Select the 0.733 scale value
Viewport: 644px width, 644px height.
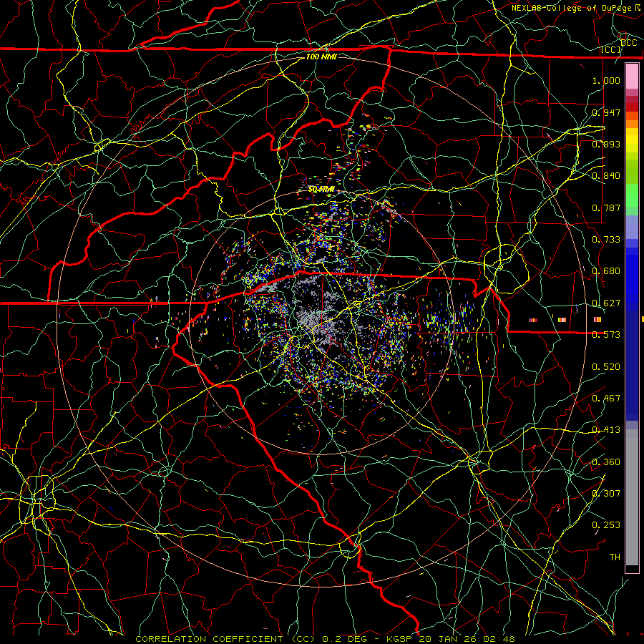(x=606, y=240)
